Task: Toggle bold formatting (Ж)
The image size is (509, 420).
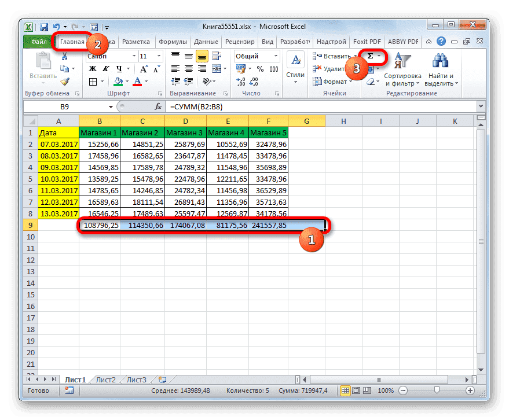Action: click(92, 68)
